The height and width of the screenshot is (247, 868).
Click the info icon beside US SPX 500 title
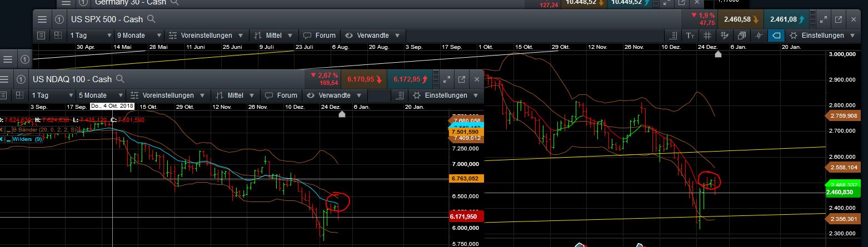59,19
